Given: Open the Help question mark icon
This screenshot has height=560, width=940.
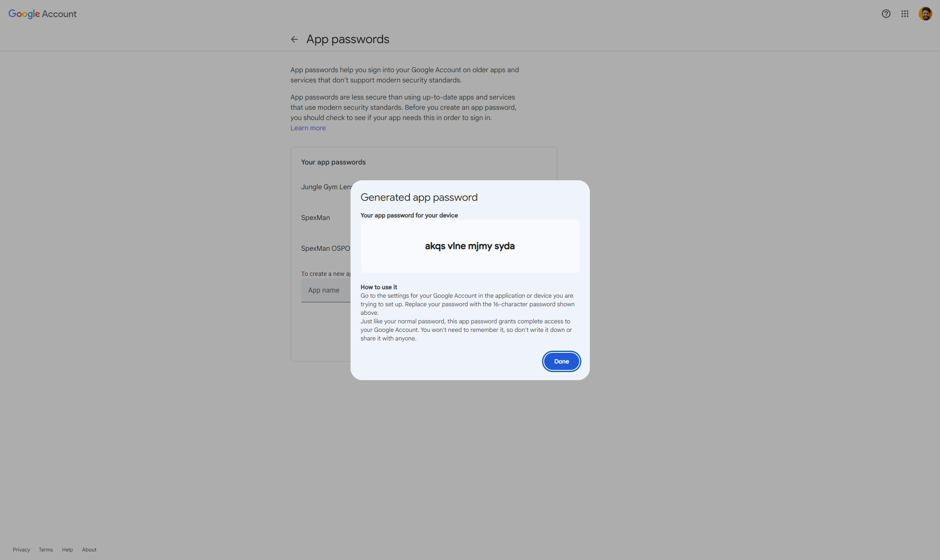Looking at the screenshot, I should pyautogui.click(x=886, y=14).
